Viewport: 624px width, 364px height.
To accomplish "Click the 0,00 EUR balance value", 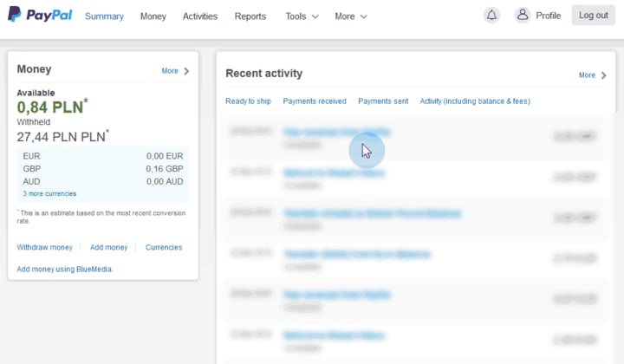I will point(165,156).
